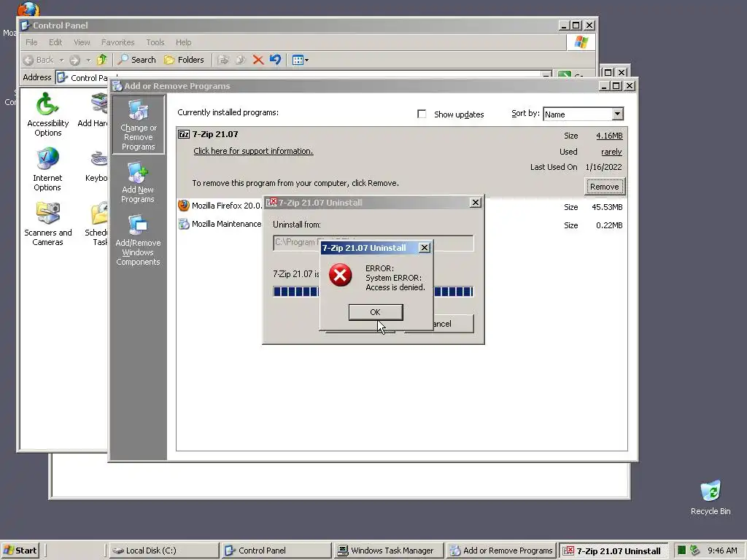Click the 45.53MB size text
Viewport: 747px width, 560px height.
pos(607,207)
